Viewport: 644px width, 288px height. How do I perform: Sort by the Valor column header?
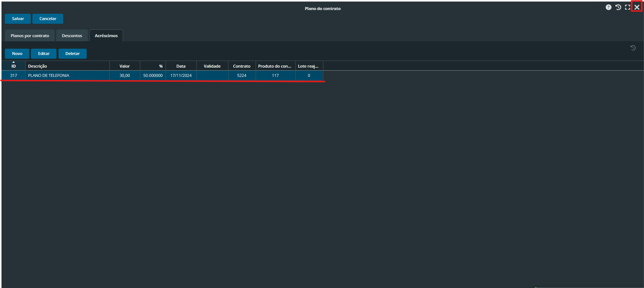[125, 66]
